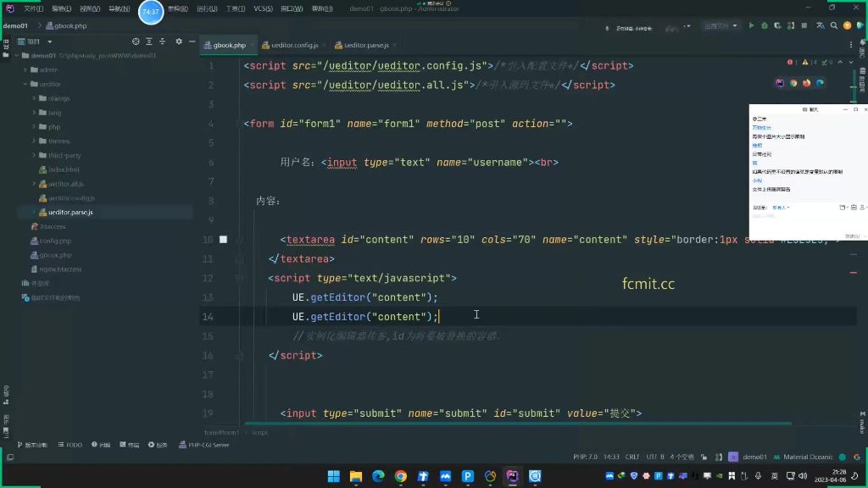Open the translate icon in top toolbar
This screenshot has width=868, height=488.
(821, 25)
